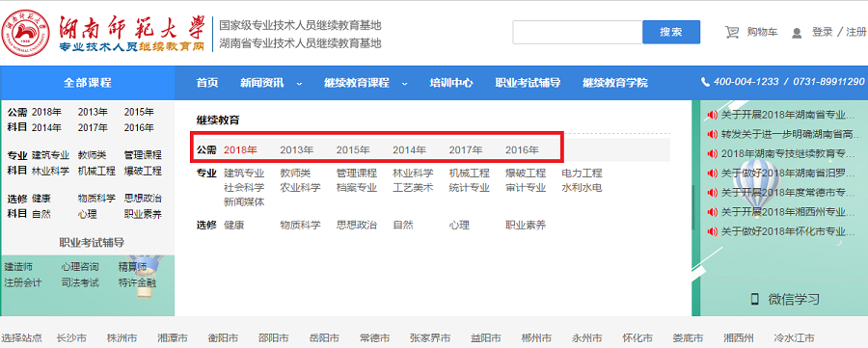The image size is (868, 348).
Task: Click 特许金融 under 职业考试辅导 sidebar
Action: [x=137, y=282]
